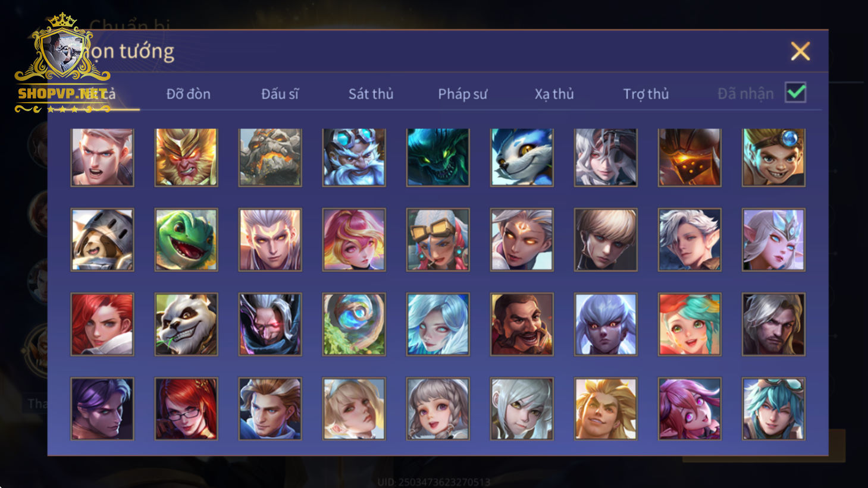Toggle the Đã nhận checkbox
Viewport: 868px width, 488px height.
(795, 93)
